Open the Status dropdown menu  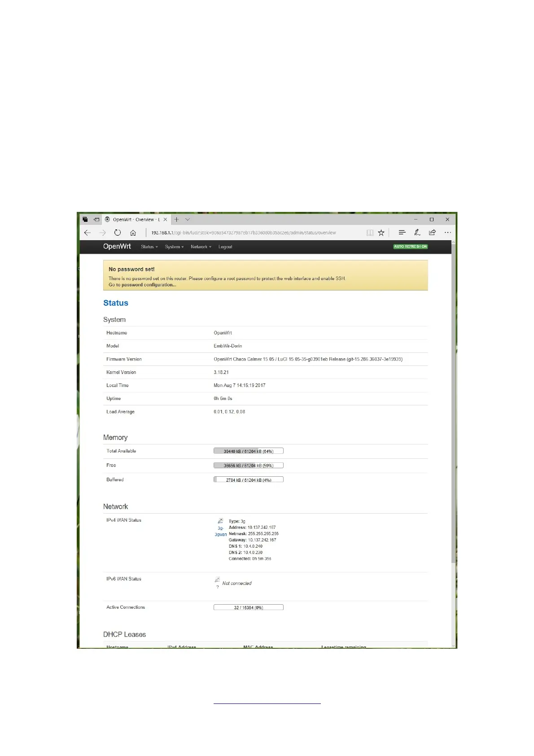(x=149, y=247)
